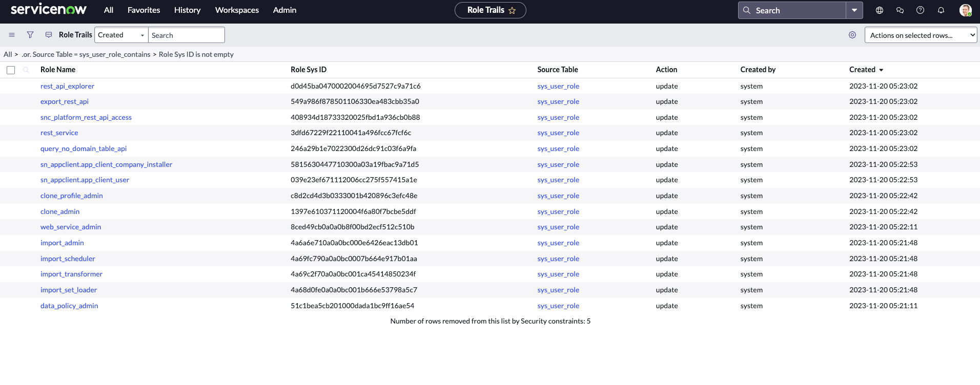The height and width of the screenshot is (385, 980).
Task: Click the magnifier icon in global search
Action: (x=747, y=10)
